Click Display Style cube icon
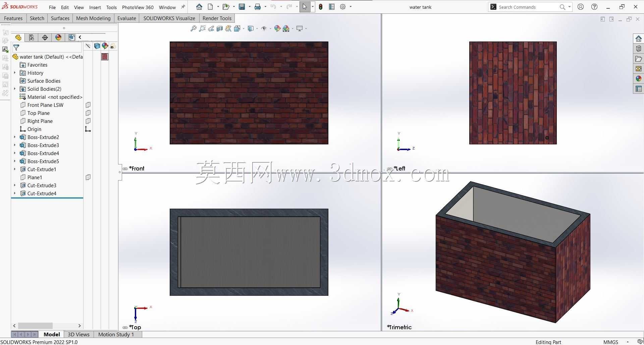Screen dimensions: 644x345 pos(251,28)
